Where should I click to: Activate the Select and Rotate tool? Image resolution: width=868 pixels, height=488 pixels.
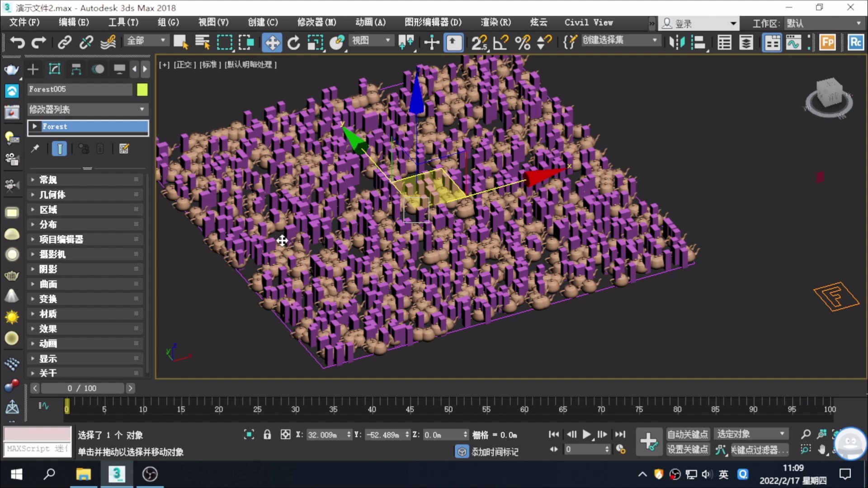[x=293, y=42]
